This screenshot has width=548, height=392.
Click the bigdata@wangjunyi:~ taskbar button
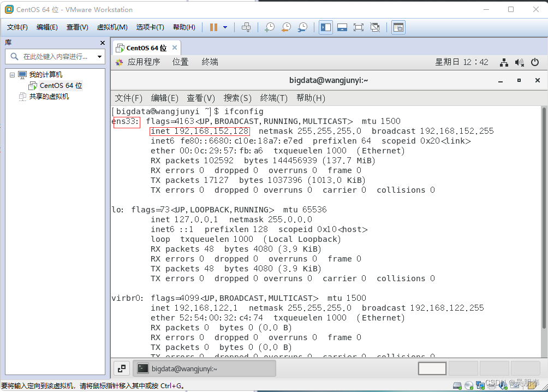click(205, 369)
